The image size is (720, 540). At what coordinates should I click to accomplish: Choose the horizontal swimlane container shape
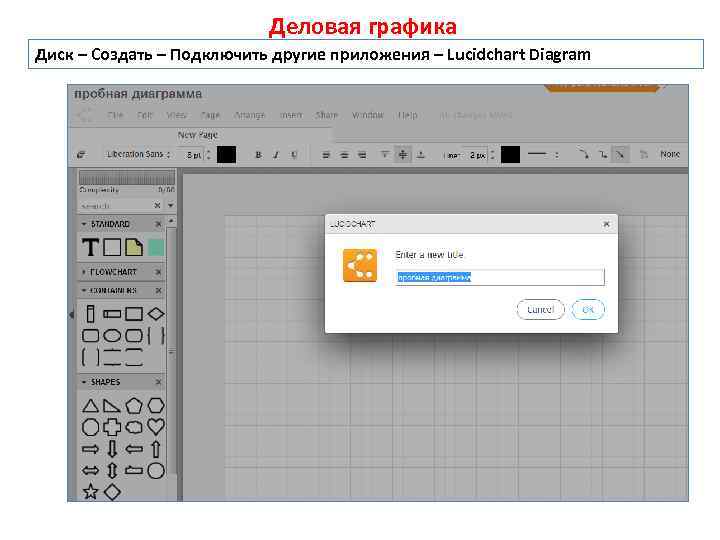coord(112,314)
